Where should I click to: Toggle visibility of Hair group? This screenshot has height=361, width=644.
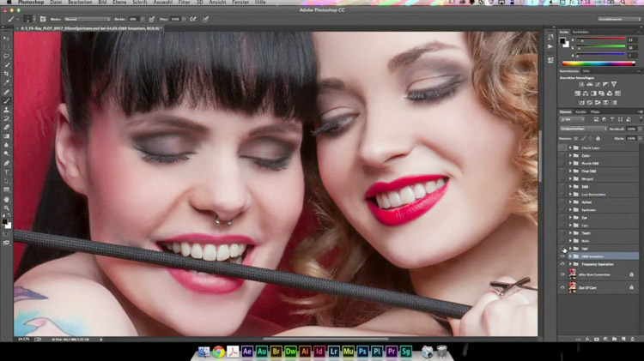tap(562, 249)
